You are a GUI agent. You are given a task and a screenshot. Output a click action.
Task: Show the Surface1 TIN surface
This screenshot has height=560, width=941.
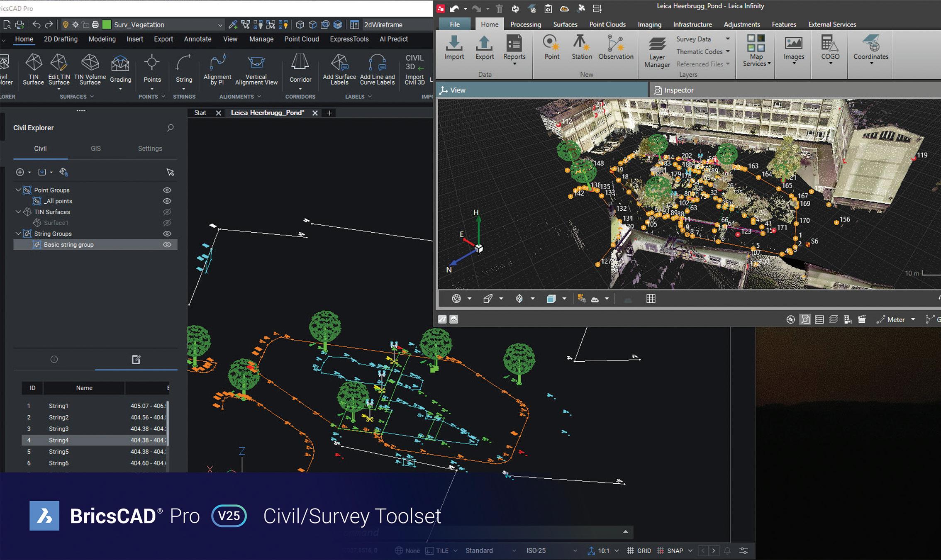[167, 223]
